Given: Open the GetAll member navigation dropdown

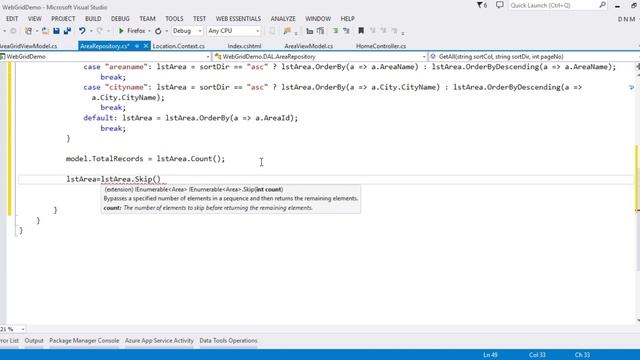Looking at the screenshot, I should (534, 57).
